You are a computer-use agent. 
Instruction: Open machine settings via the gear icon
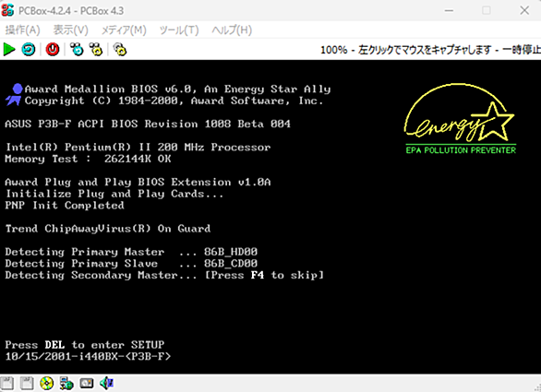coord(120,49)
